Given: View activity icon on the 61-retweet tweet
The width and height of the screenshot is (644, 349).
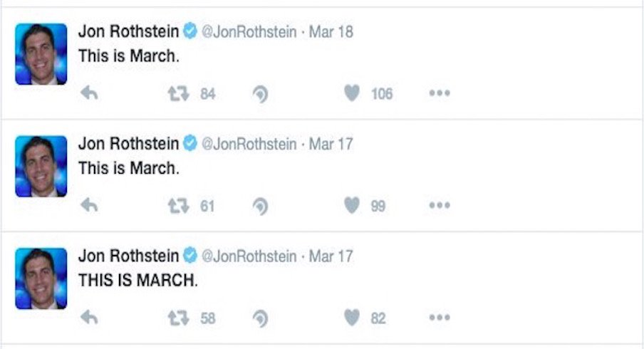Looking at the screenshot, I should coord(261,206).
